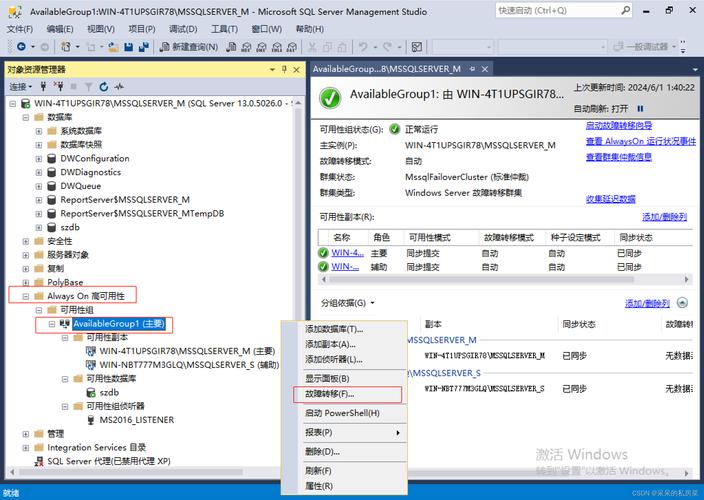The width and height of the screenshot is (704, 500).
Task: Open the 启动故障转移向导 link
Action: pyautogui.click(x=619, y=125)
